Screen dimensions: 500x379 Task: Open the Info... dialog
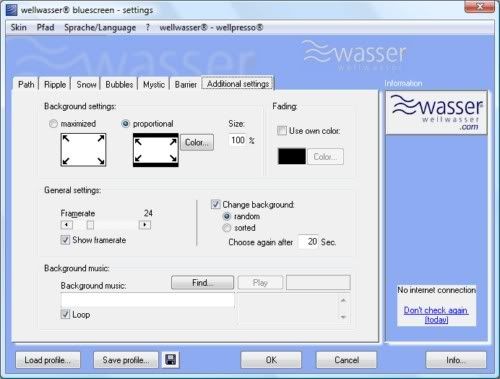click(x=456, y=360)
